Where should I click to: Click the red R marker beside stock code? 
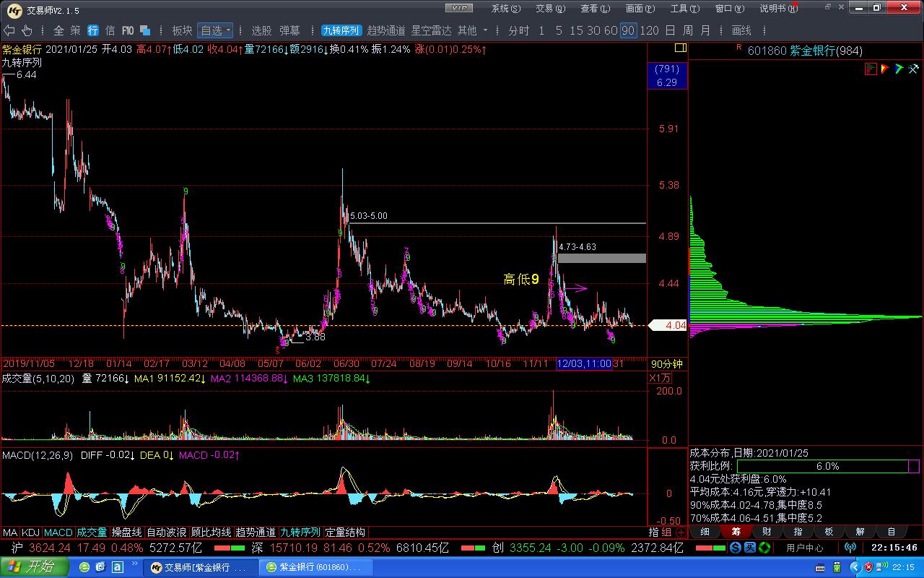[738, 46]
